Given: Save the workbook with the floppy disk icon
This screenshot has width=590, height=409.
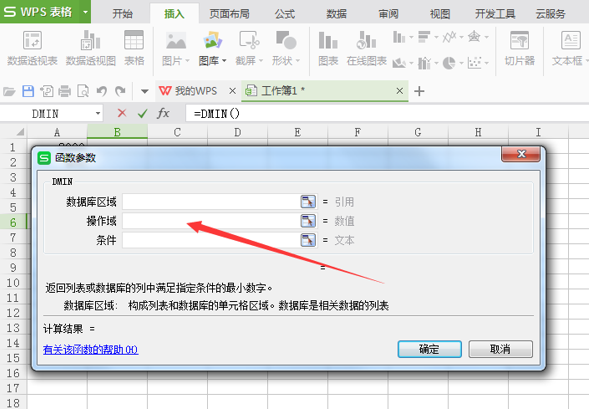Looking at the screenshot, I should [x=28, y=91].
